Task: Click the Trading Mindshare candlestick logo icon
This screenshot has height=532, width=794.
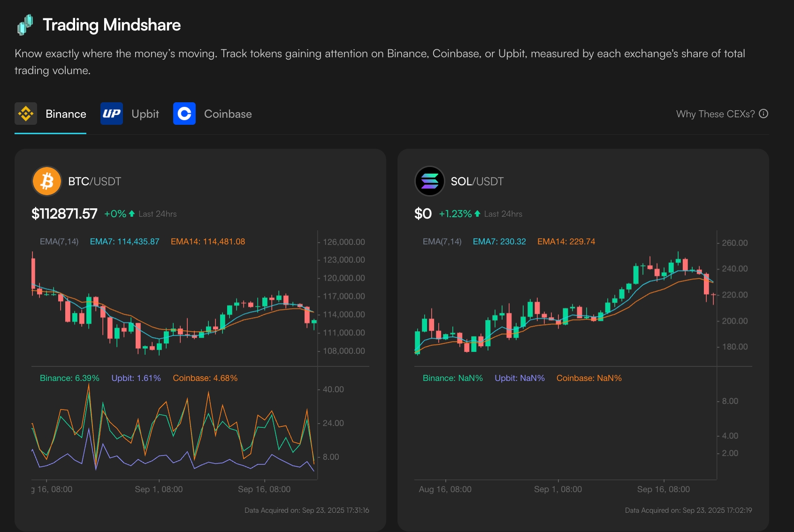Action: pyautogui.click(x=25, y=25)
